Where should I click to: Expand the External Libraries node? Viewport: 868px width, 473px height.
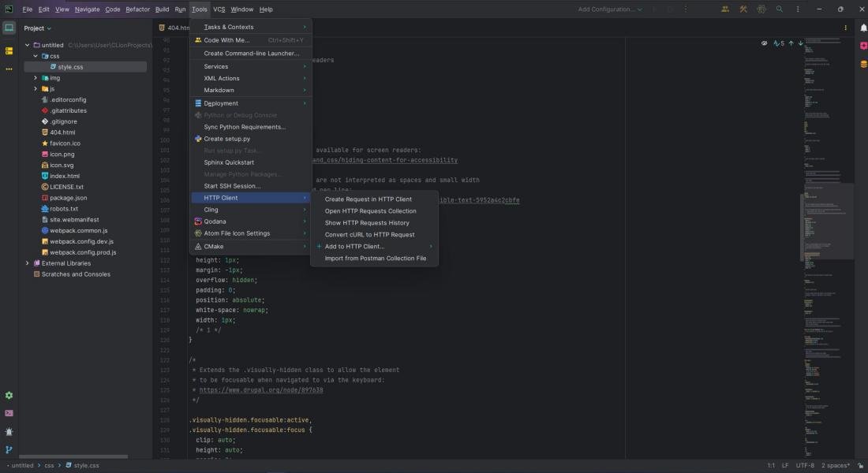(27, 263)
